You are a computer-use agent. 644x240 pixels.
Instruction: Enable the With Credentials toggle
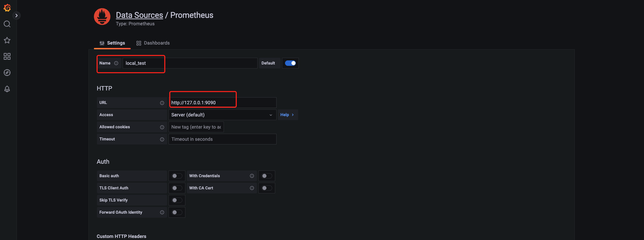pyautogui.click(x=267, y=176)
